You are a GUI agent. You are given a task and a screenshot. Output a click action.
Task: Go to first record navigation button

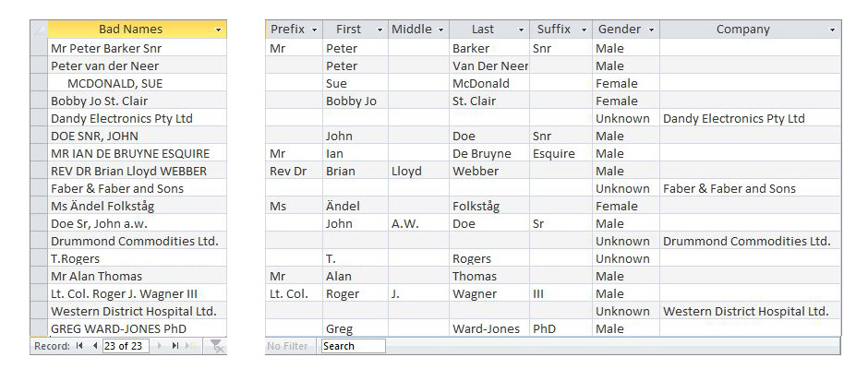point(79,346)
